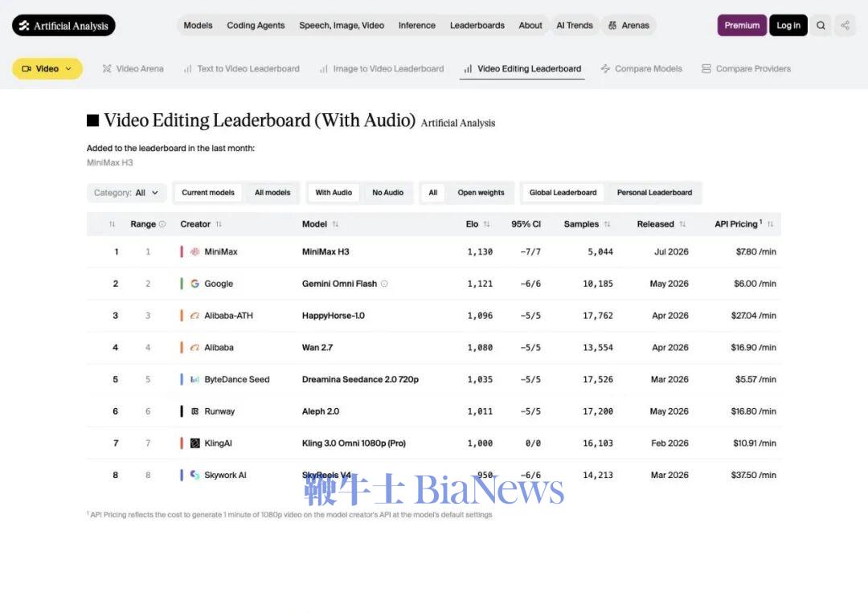
Task: Select Personal Leaderboard option
Action: (654, 193)
